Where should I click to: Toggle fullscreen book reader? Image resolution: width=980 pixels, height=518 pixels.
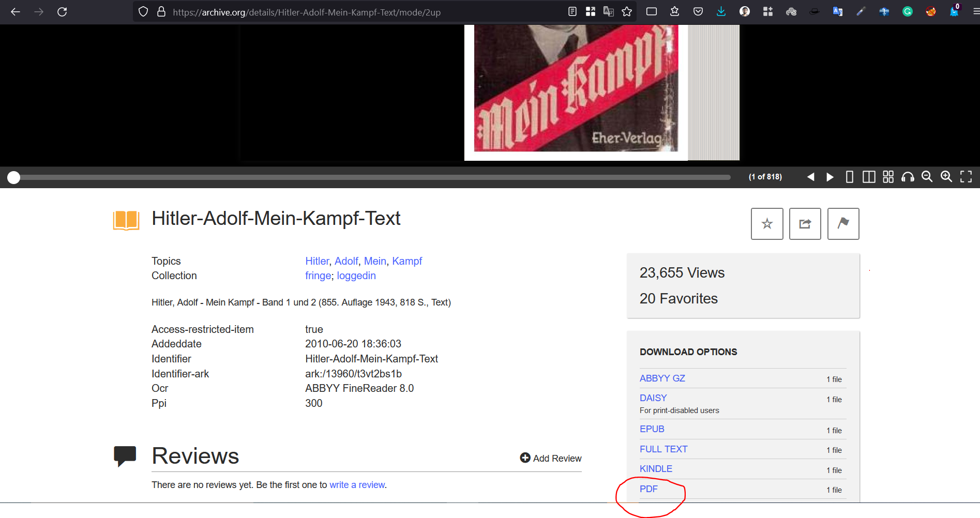tap(966, 177)
